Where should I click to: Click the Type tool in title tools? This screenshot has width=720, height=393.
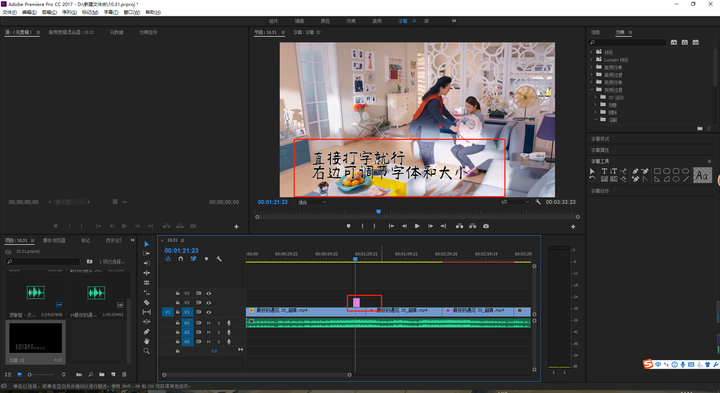tap(604, 171)
